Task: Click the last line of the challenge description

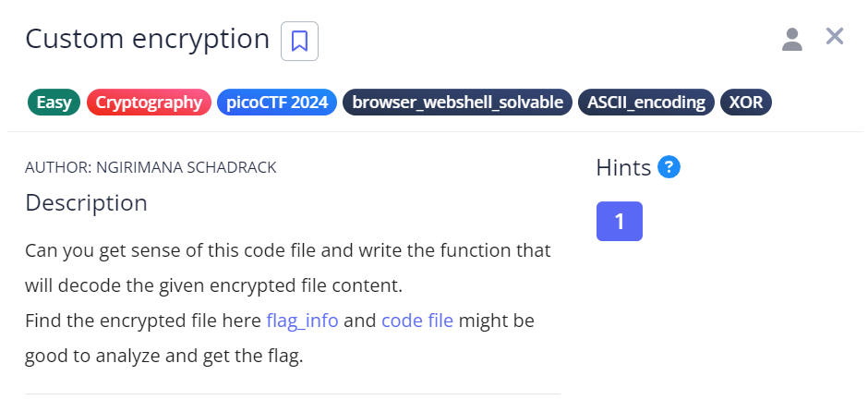Action: click(163, 356)
